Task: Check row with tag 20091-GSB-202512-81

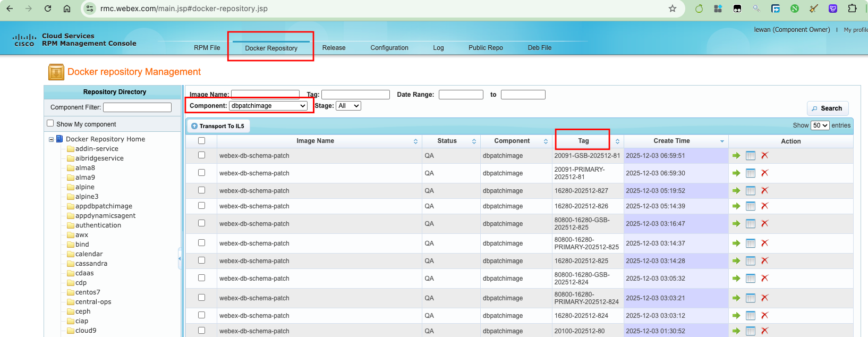Action: [201, 155]
